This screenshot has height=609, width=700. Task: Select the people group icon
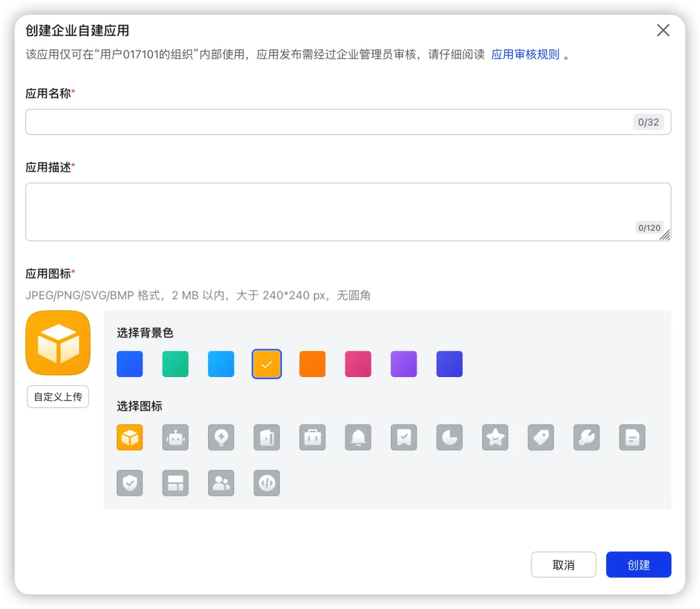[x=221, y=483]
